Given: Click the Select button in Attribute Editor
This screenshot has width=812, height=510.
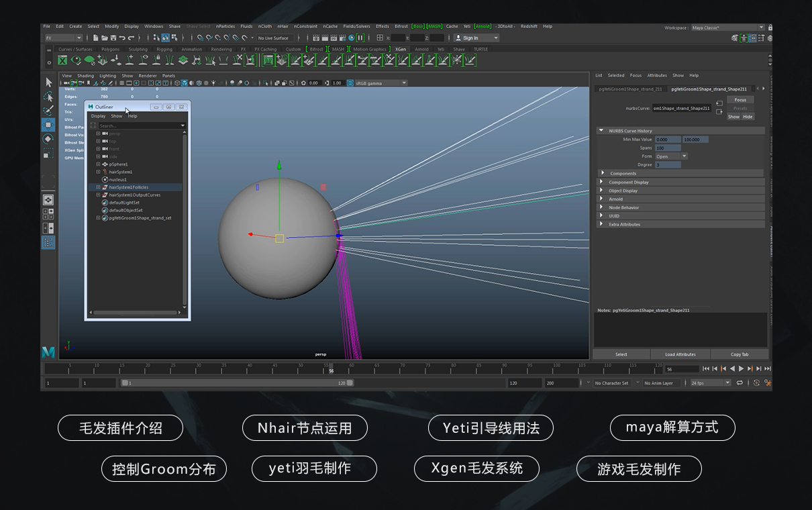Looking at the screenshot, I should click(621, 354).
